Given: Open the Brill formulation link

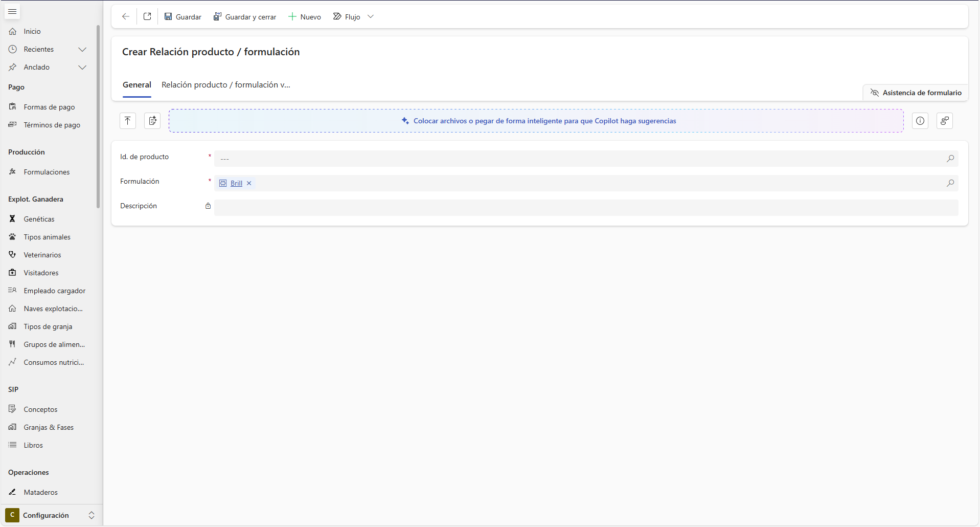Looking at the screenshot, I should [236, 183].
